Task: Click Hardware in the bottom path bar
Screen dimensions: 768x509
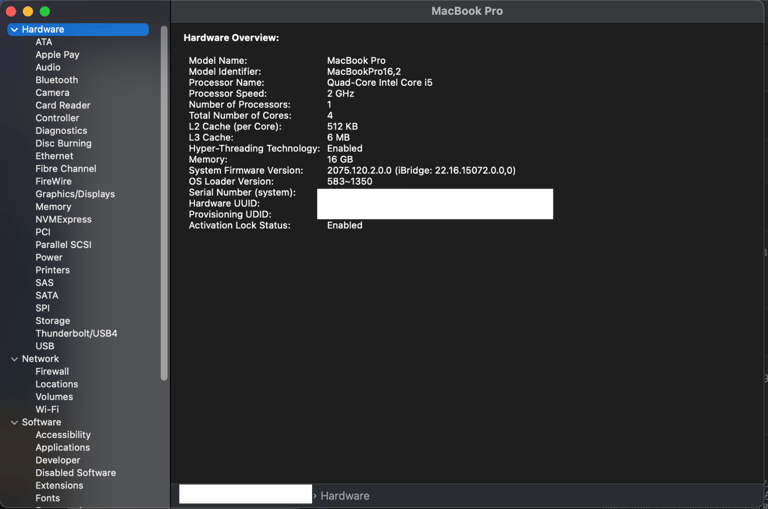Action: click(x=345, y=496)
